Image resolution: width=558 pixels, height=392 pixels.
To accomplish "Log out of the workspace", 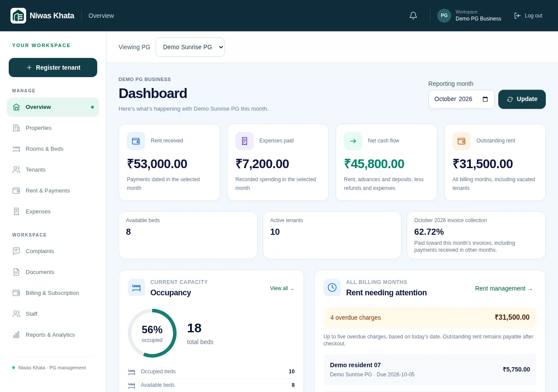I will [x=528, y=16].
